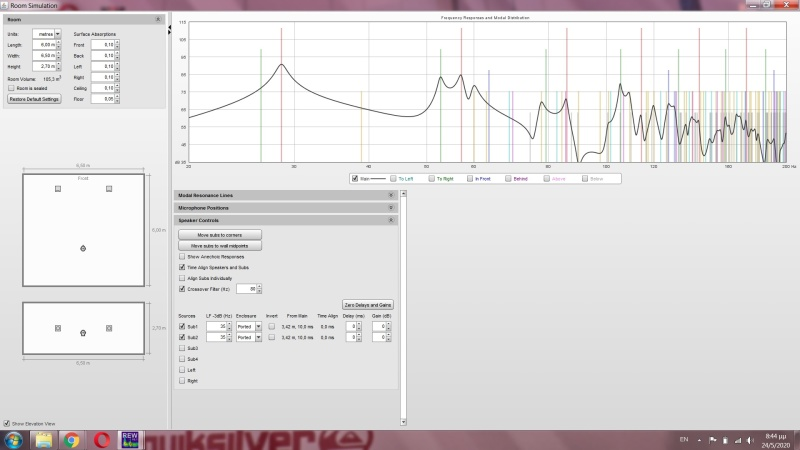The width and height of the screenshot is (800, 450).
Task: Click the Windows Start orb
Action: pyautogui.click(x=14, y=439)
